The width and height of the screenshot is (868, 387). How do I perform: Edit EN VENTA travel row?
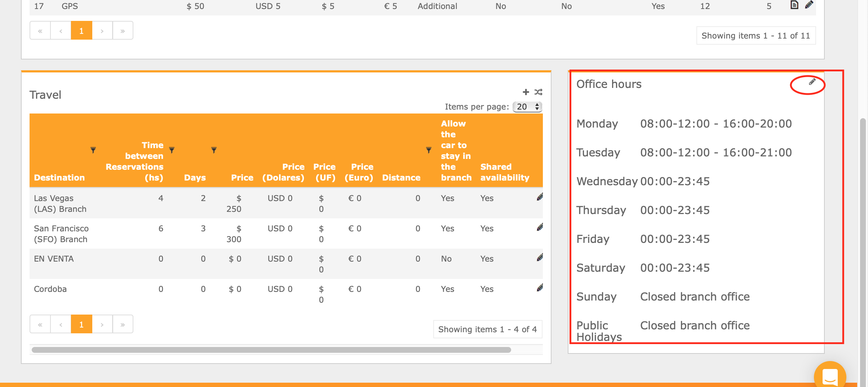pyautogui.click(x=540, y=258)
